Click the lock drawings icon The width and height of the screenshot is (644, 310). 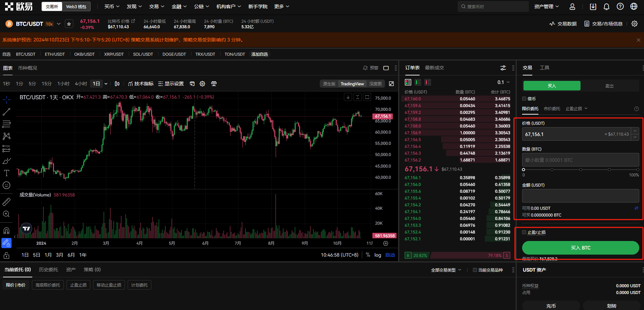pyautogui.click(x=6, y=255)
